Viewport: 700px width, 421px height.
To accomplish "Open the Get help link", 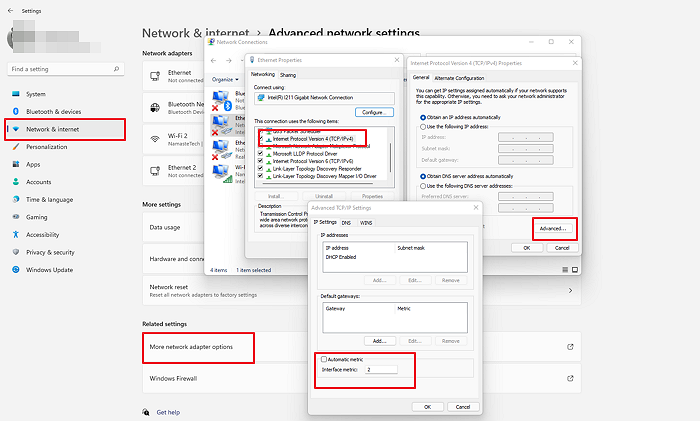I will point(168,413).
